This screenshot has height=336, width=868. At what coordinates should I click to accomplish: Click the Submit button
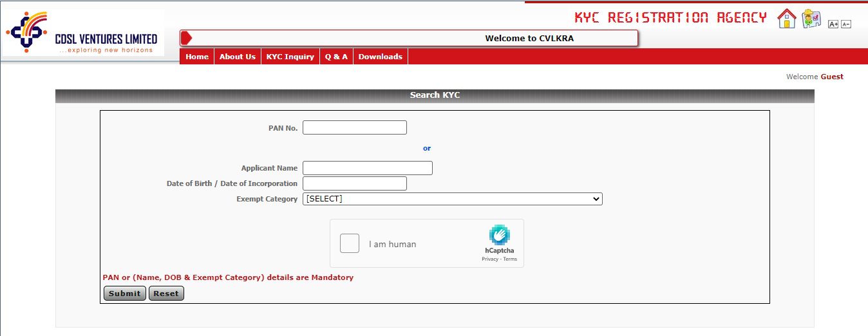[x=125, y=294]
